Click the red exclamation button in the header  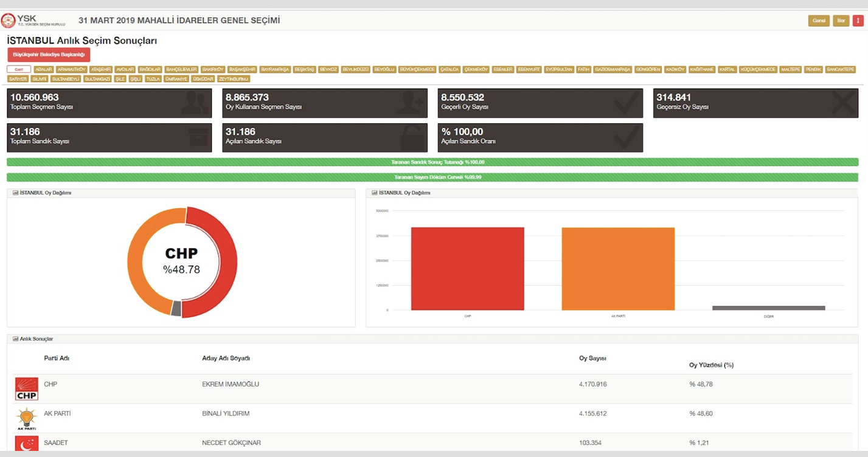(858, 21)
